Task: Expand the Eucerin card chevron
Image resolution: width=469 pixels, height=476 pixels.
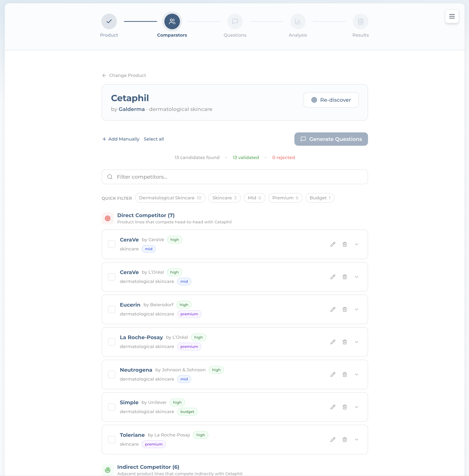Action: 356,309
